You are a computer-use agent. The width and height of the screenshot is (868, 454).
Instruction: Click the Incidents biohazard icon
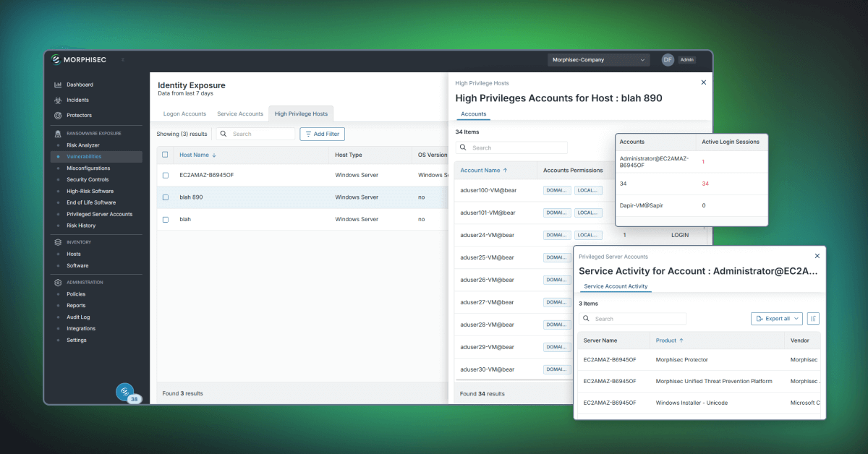click(58, 100)
